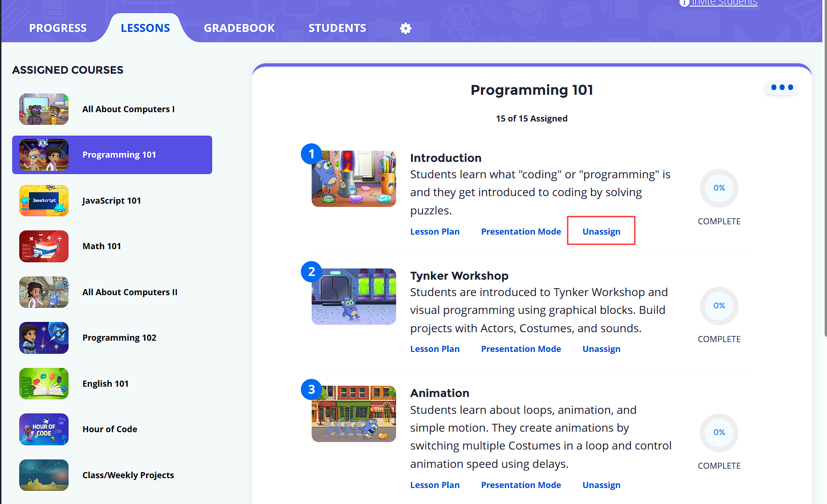Viewport: 827px width, 504px height.
Task: Open the three-dot course options menu
Action: (x=782, y=87)
